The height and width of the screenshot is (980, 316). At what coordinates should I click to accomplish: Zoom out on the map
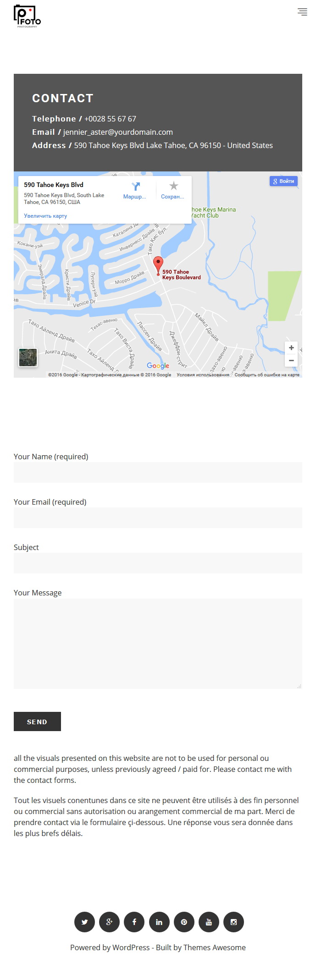click(291, 360)
